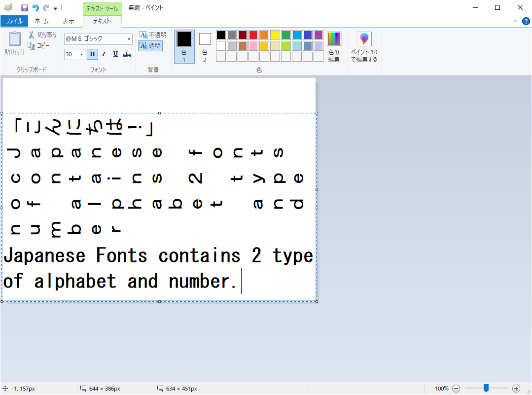The image size is (532, 395).
Task: Pick the purple color swatch
Action: (319, 35)
